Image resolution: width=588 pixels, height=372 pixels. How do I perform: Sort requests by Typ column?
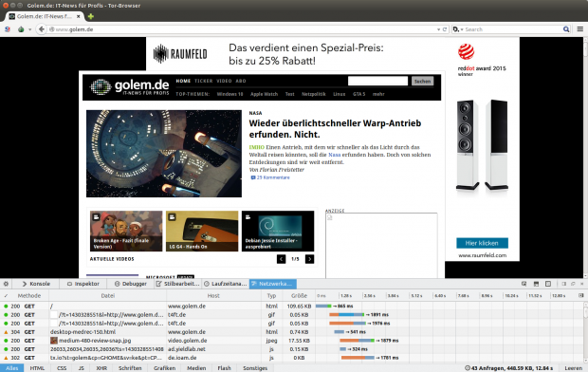(x=271, y=296)
